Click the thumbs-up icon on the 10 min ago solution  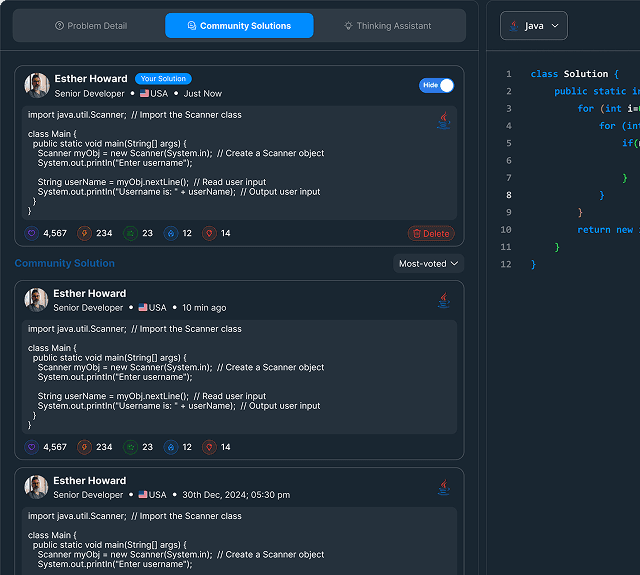(x=130, y=447)
